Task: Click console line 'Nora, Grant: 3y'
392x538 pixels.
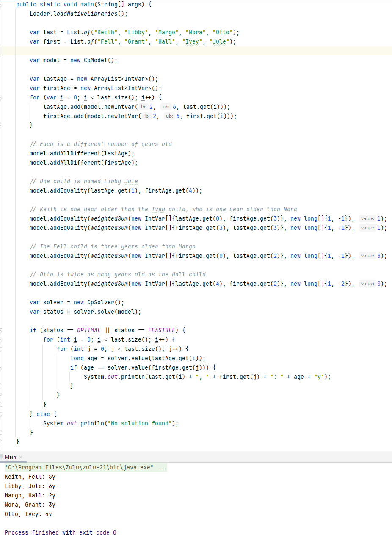Action: (30, 505)
